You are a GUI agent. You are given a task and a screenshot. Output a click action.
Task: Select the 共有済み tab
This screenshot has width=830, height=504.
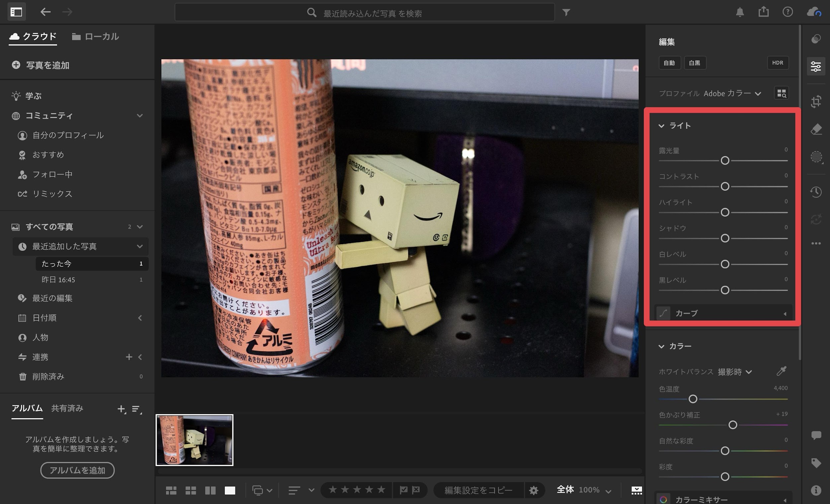click(x=67, y=408)
